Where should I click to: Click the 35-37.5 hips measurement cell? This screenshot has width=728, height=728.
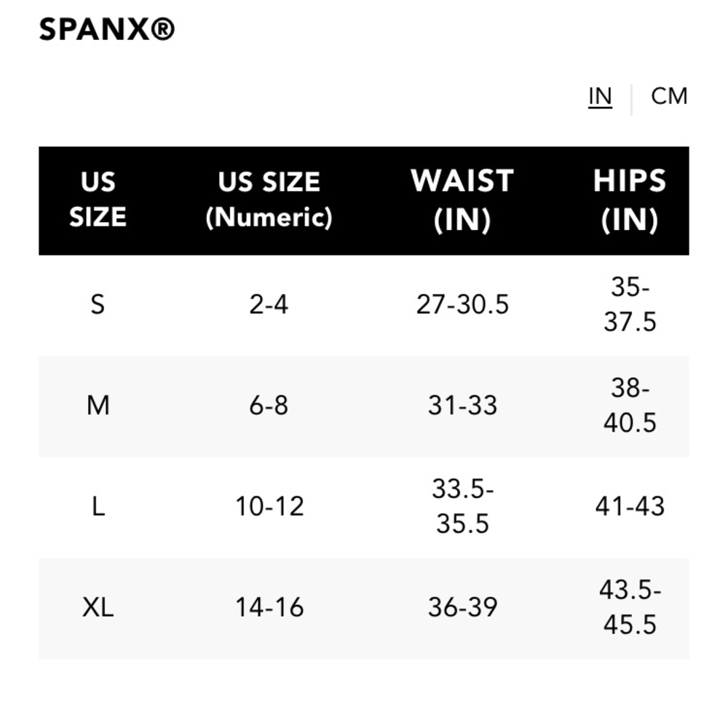629,304
